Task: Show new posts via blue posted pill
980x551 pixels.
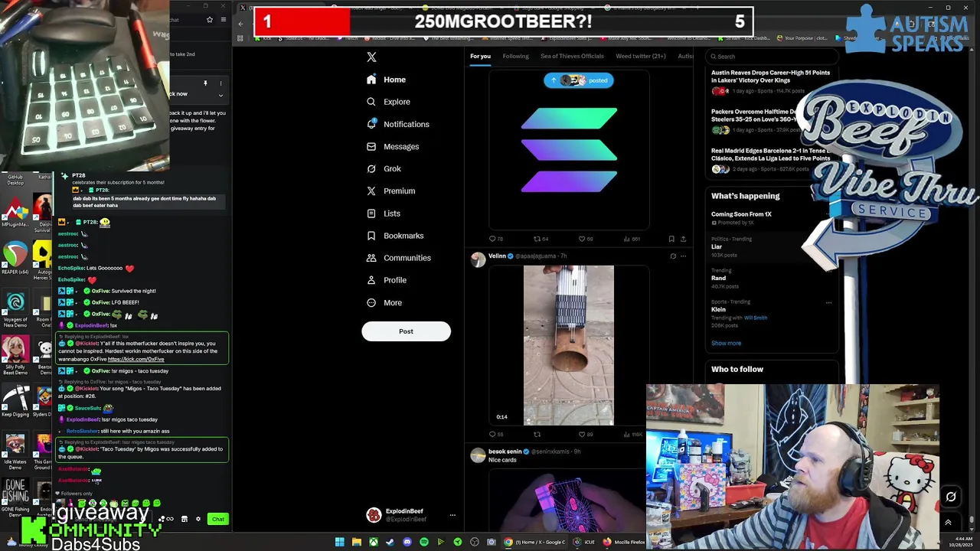Action: [579, 80]
